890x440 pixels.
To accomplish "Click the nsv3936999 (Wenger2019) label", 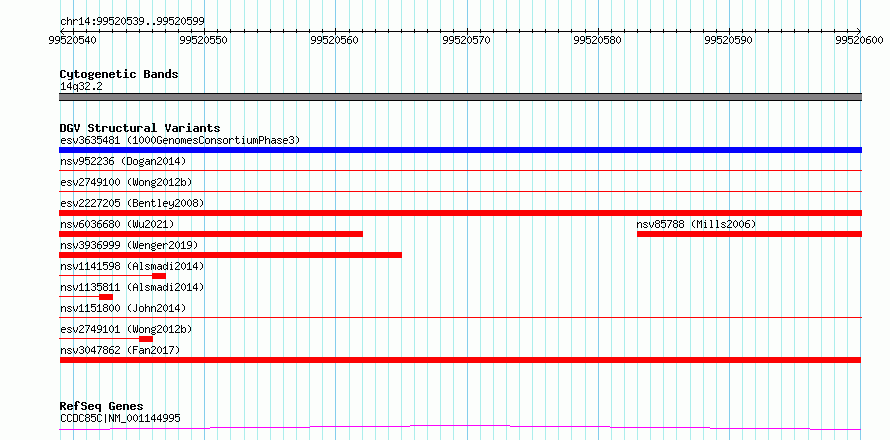I will [x=129, y=245].
